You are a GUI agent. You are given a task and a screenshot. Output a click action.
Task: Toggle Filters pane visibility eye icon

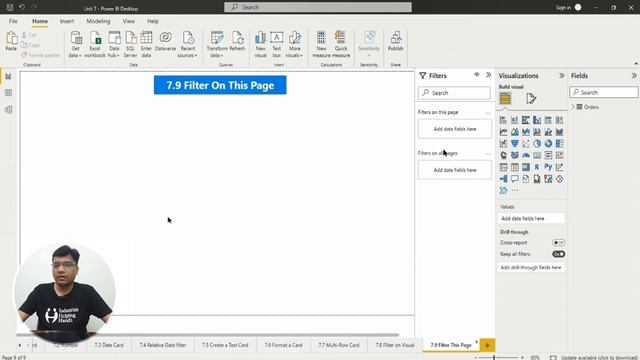[476, 75]
